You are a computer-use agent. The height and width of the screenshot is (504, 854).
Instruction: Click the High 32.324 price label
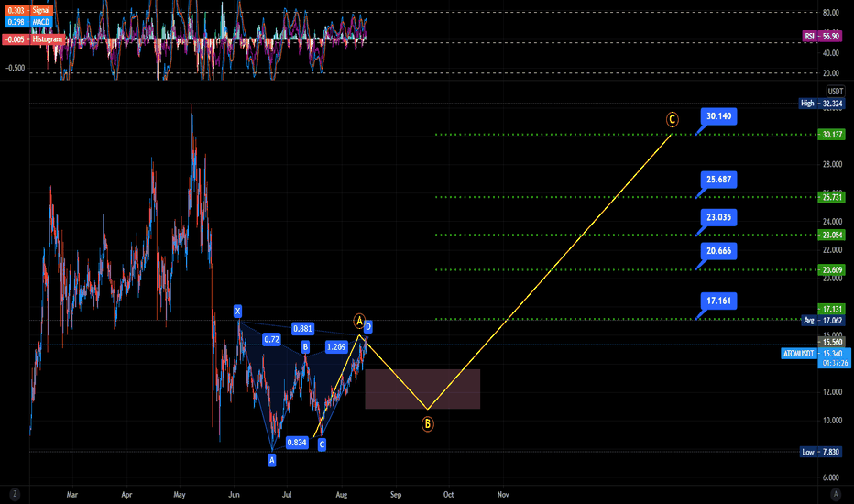coord(821,103)
